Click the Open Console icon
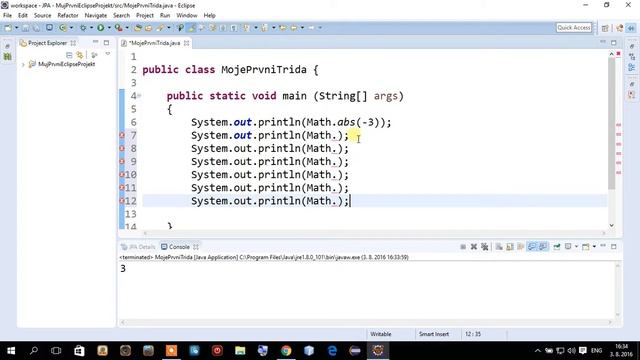Viewport: 640px width, 360px height. (585, 247)
